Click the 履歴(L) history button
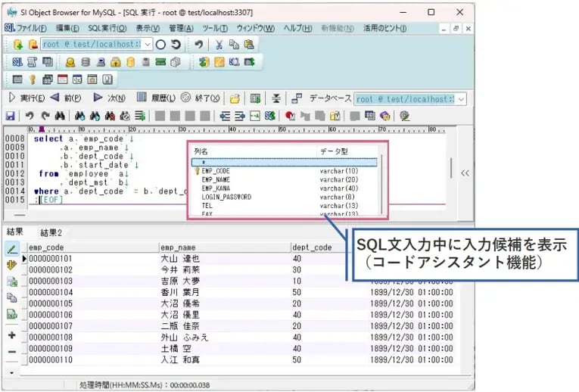579x392 pixels. (156, 98)
